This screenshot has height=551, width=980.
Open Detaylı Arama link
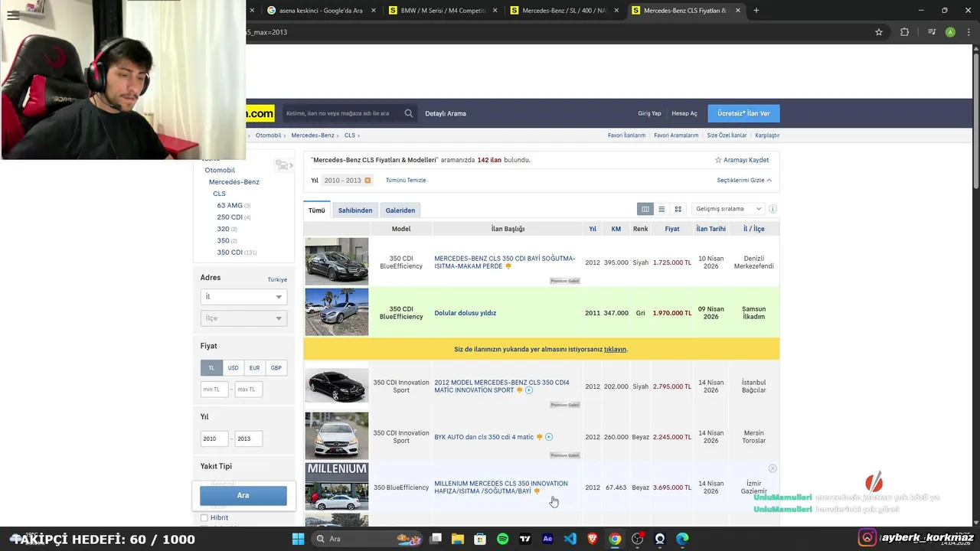pos(446,113)
